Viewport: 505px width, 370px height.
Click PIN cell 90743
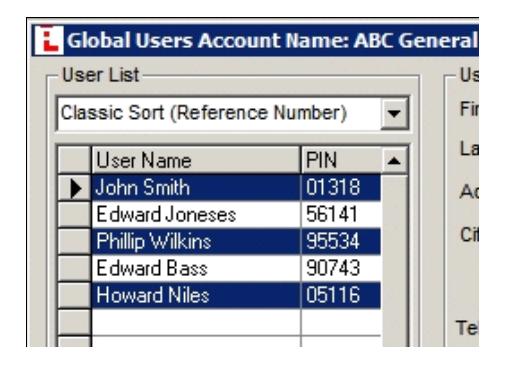341,268
